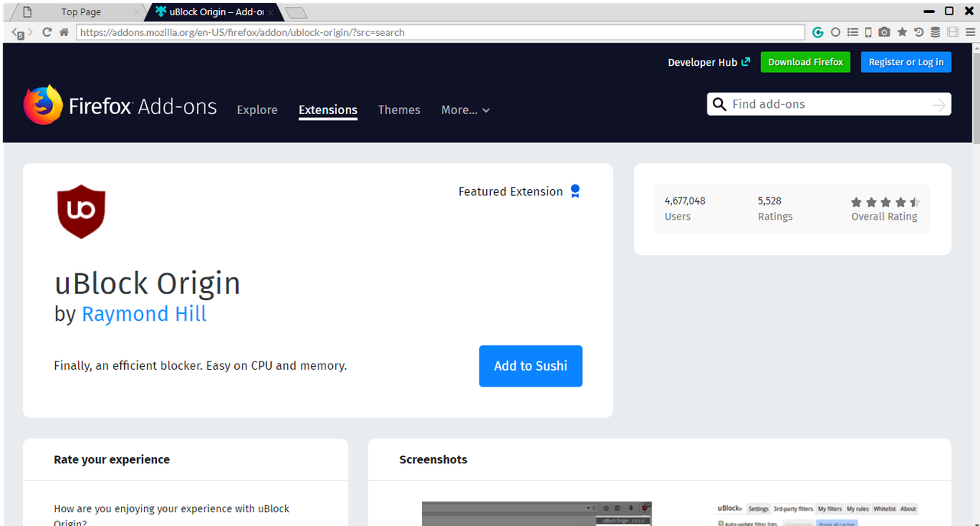Click the Firefox logo in the header
The width and height of the screenshot is (980, 526).
(43, 105)
